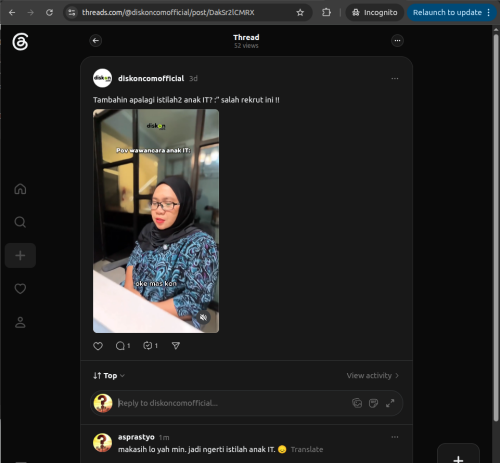
Task: Open asprastyo profile name
Action: (136, 437)
